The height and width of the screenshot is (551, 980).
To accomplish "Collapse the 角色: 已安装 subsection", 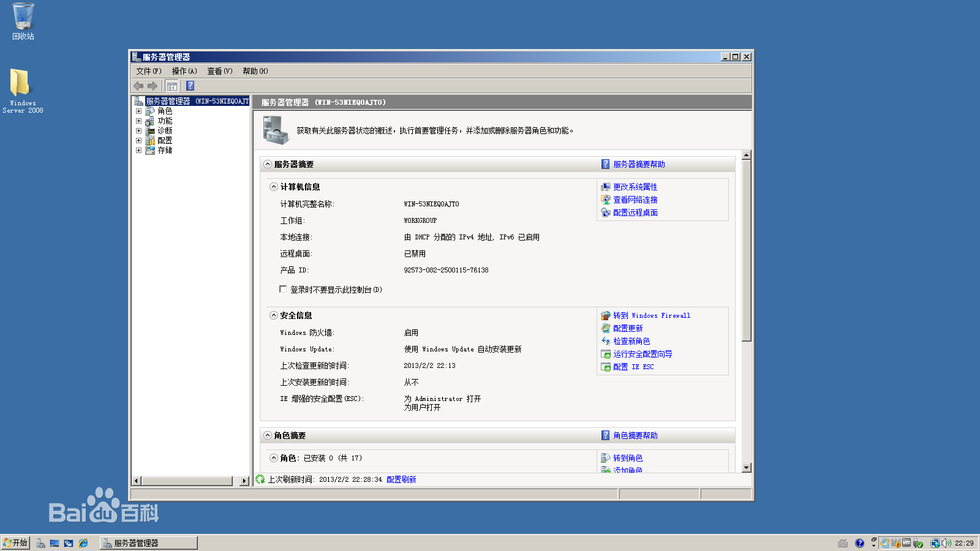I will click(x=274, y=458).
